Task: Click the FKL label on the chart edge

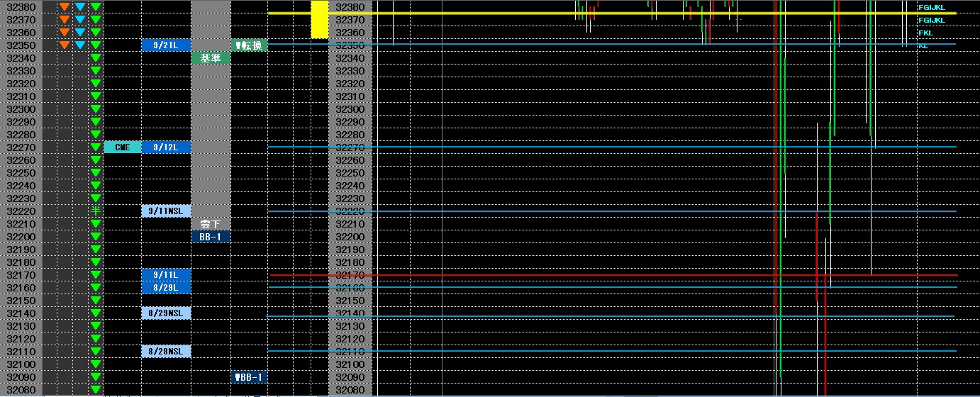Action: pos(925,33)
